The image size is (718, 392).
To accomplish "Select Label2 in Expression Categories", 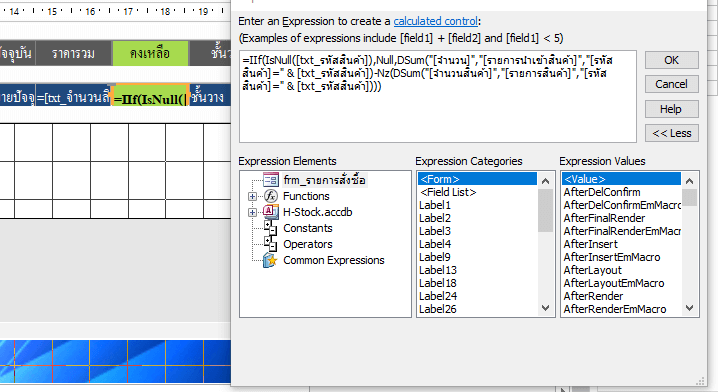I will tap(477, 218).
